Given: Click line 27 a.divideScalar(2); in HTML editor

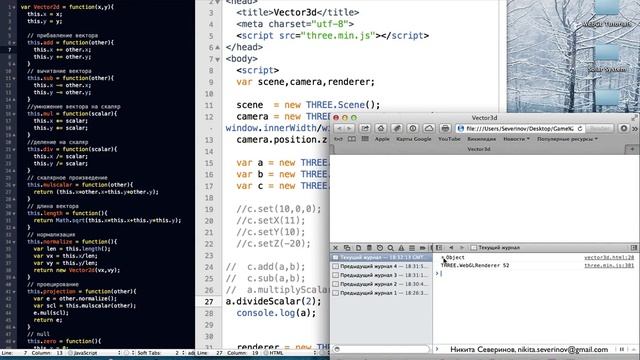Looking at the screenshot, I should click(x=273, y=302).
